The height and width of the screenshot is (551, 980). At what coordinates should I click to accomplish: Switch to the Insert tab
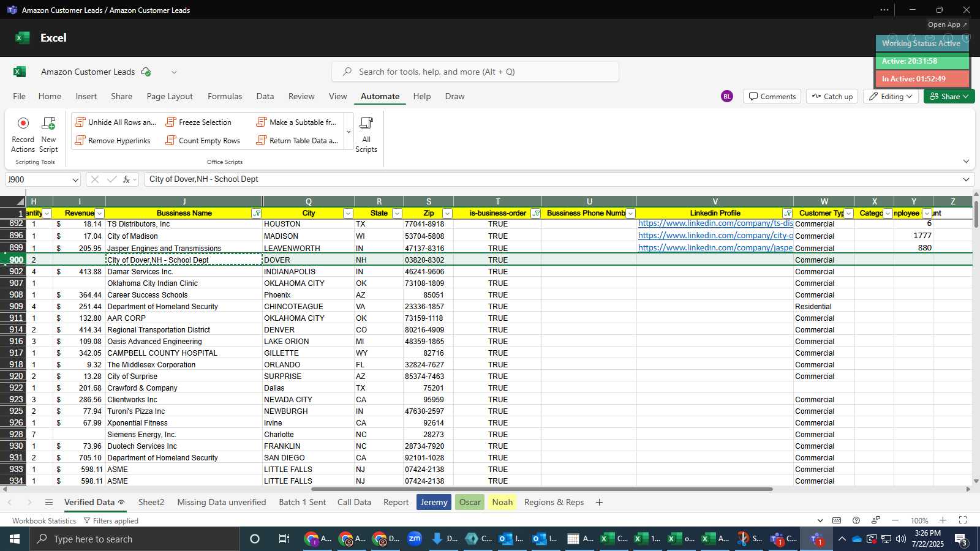(86, 97)
